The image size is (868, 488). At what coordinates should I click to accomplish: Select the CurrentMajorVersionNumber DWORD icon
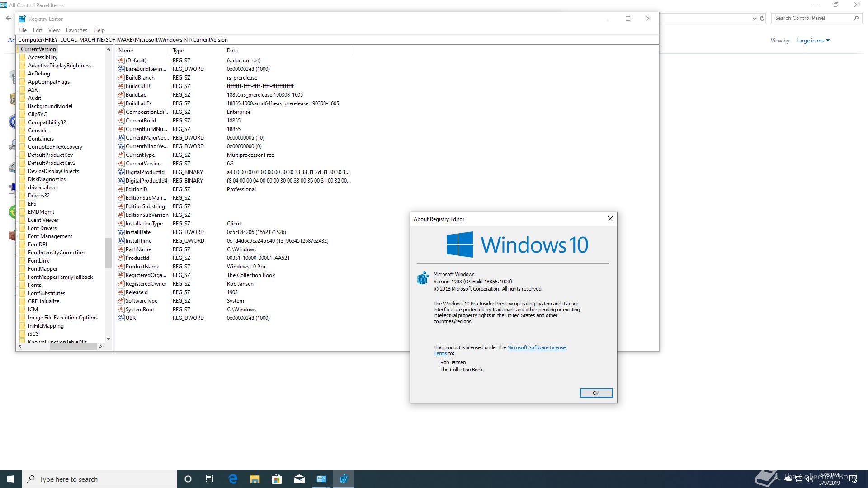(121, 137)
